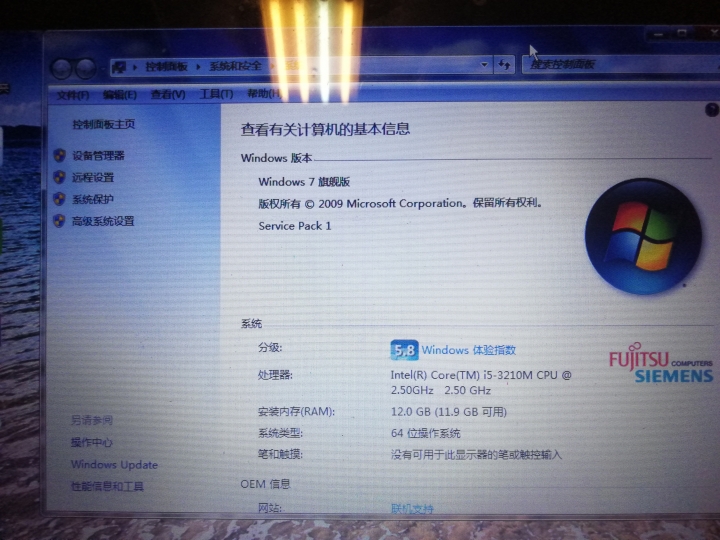The image size is (720, 540).
Task: Click the 64 位操作系统 value
Action: point(425,433)
